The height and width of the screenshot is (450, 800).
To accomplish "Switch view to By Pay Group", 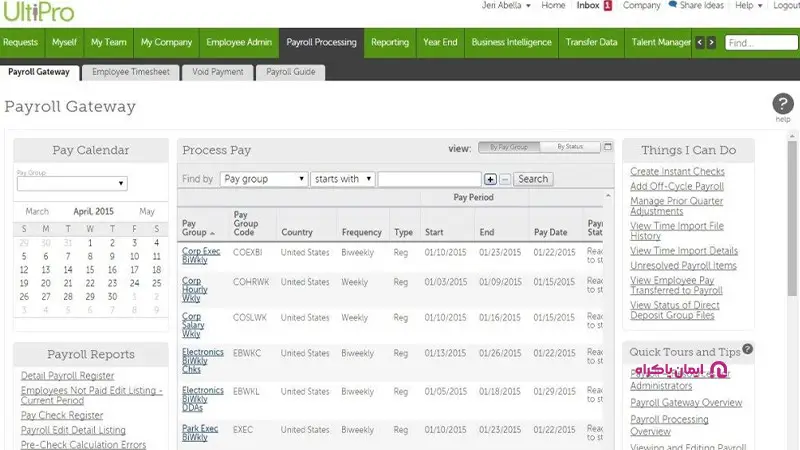I will pyautogui.click(x=509, y=148).
